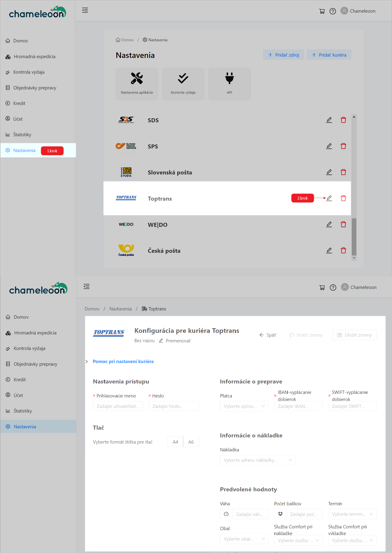Image resolution: width=392 pixels, height=553 pixels.
Task: Open the cart on the Nastavenia list page
Action: (x=322, y=11)
